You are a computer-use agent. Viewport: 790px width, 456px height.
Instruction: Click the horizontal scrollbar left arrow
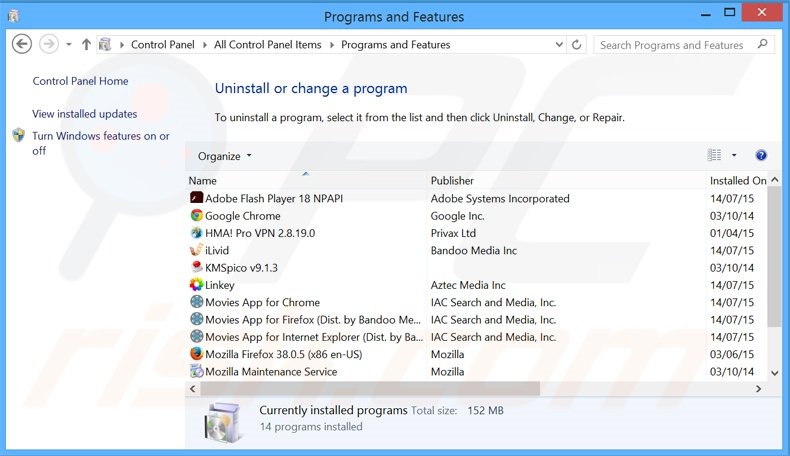(x=192, y=388)
